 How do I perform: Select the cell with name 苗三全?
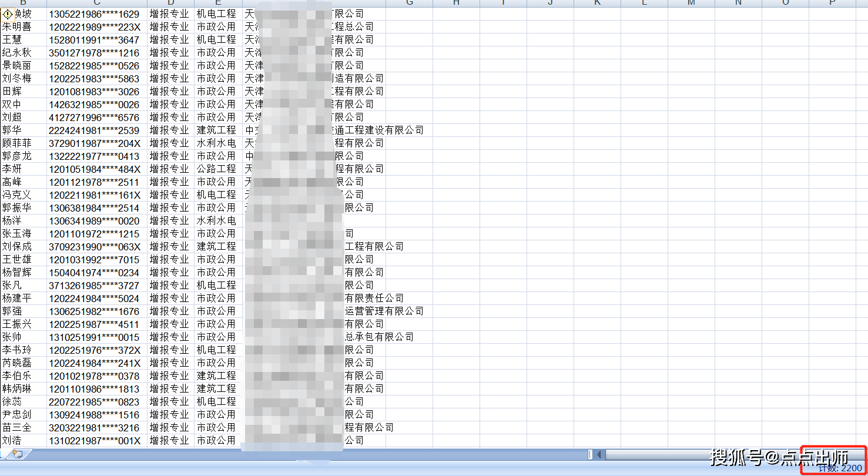coord(24,427)
